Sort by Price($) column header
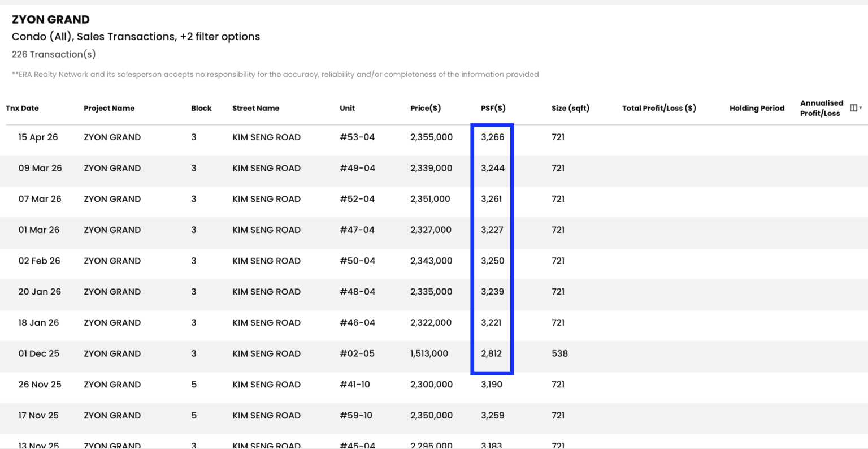Screen dimensions: 868x449 pyautogui.click(x=426, y=108)
